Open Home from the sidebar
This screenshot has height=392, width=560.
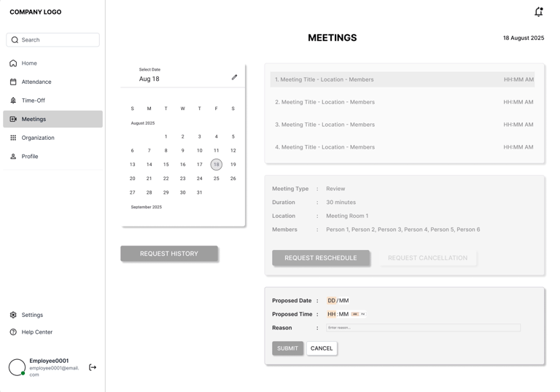29,63
